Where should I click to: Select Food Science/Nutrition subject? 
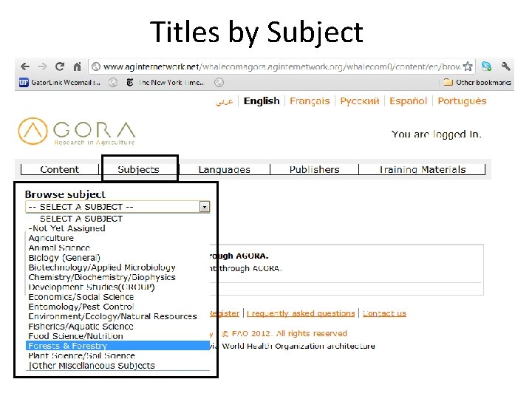(x=117, y=336)
